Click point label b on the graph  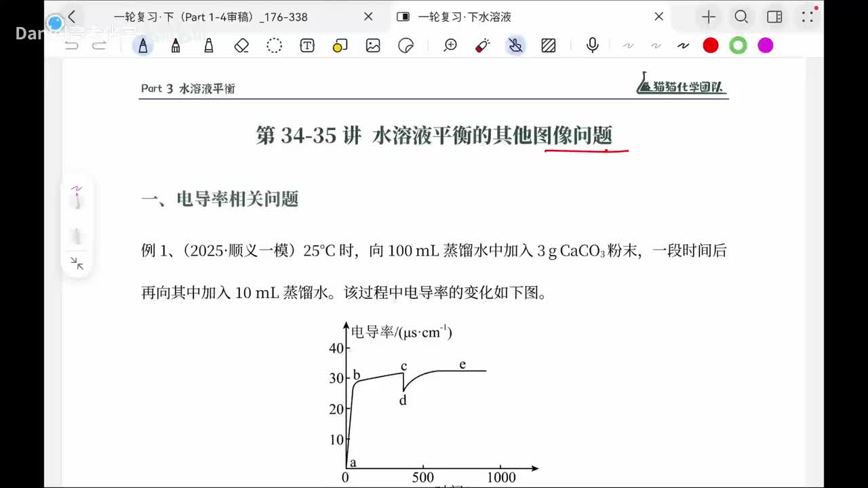[x=357, y=375]
